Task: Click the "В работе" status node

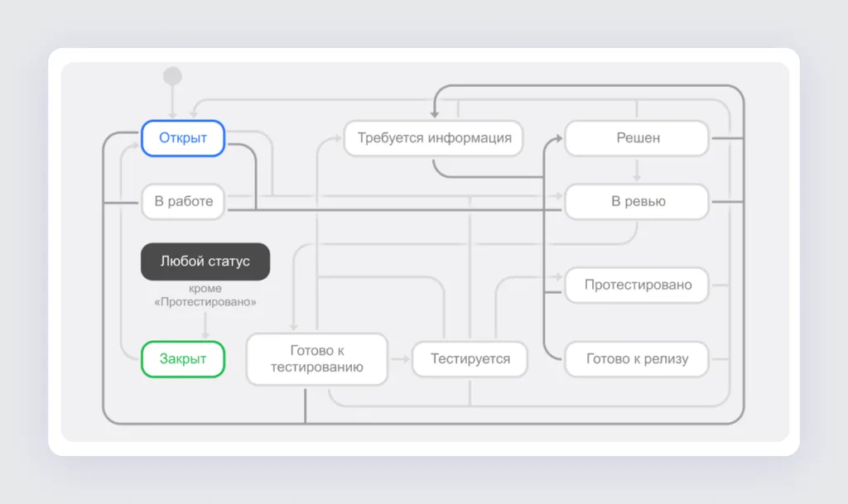Action: point(183,201)
